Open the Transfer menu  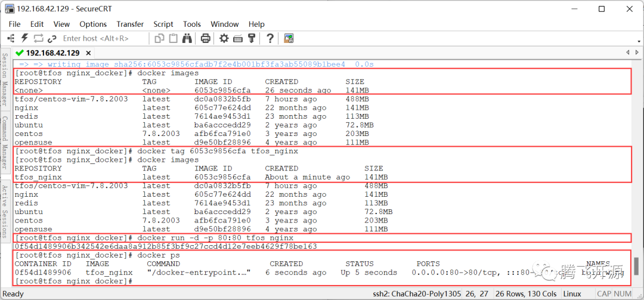pos(130,24)
